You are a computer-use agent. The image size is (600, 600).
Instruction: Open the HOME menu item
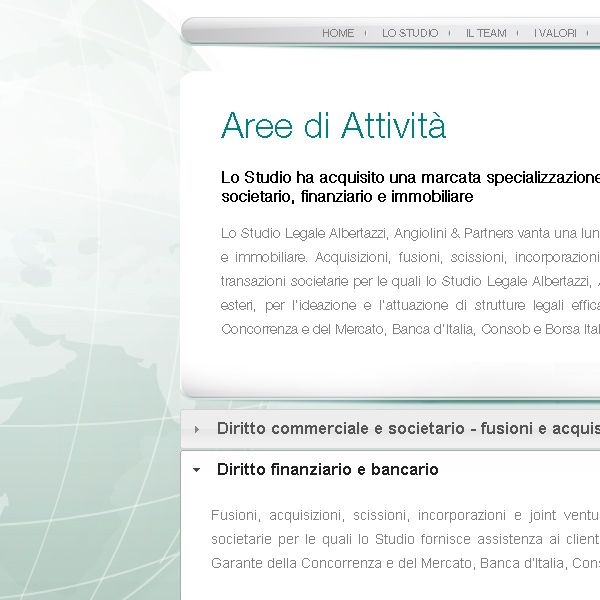(338, 33)
